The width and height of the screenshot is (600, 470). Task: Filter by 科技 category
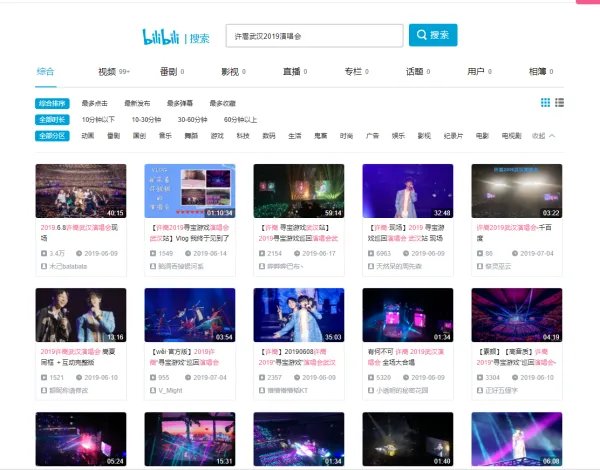pos(243,136)
